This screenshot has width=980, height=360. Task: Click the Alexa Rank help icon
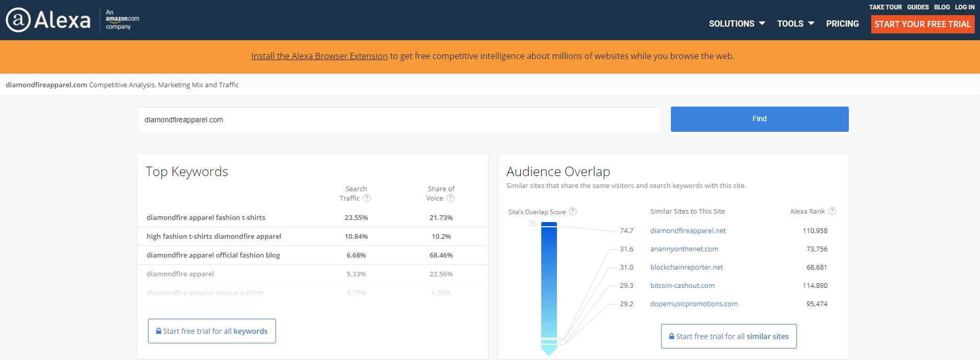point(832,211)
